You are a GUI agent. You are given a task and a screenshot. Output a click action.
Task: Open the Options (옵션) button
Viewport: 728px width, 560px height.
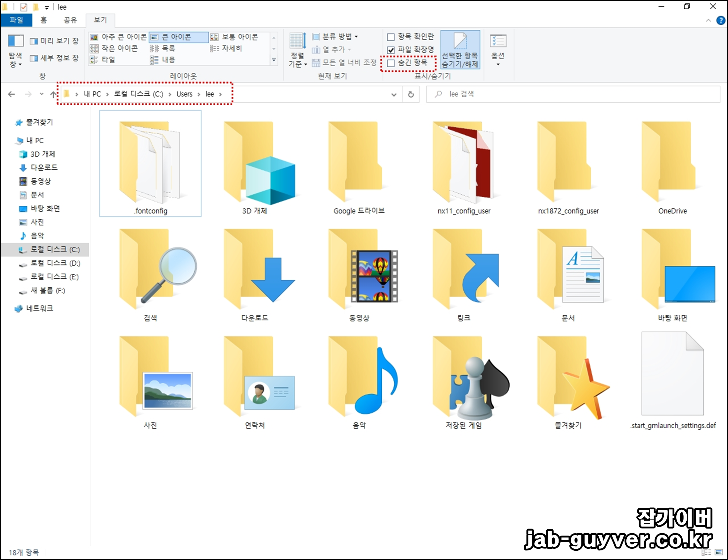pyautogui.click(x=498, y=50)
